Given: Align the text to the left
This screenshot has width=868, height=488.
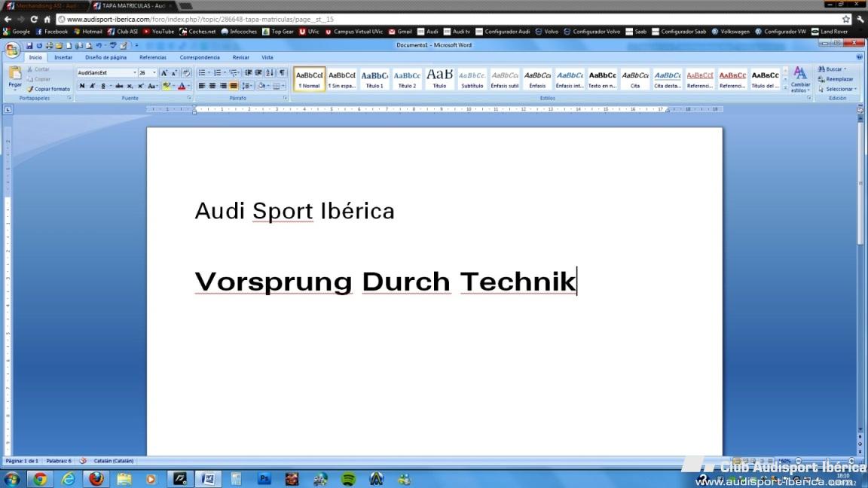Looking at the screenshot, I should [201, 86].
